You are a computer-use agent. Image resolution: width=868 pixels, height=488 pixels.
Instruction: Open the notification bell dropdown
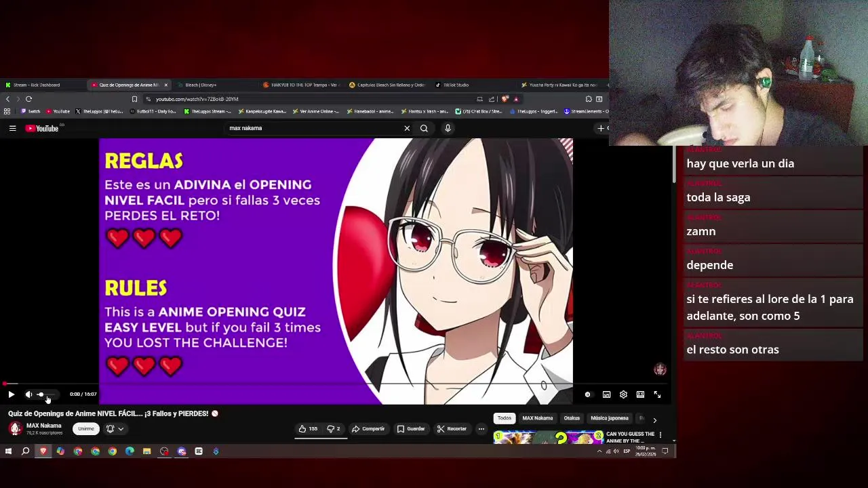click(x=114, y=428)
